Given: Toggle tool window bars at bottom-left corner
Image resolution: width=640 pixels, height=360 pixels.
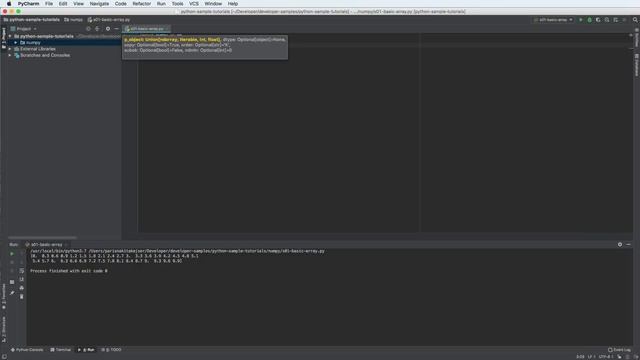Looking at the screenshot, I should coord(4,356).
